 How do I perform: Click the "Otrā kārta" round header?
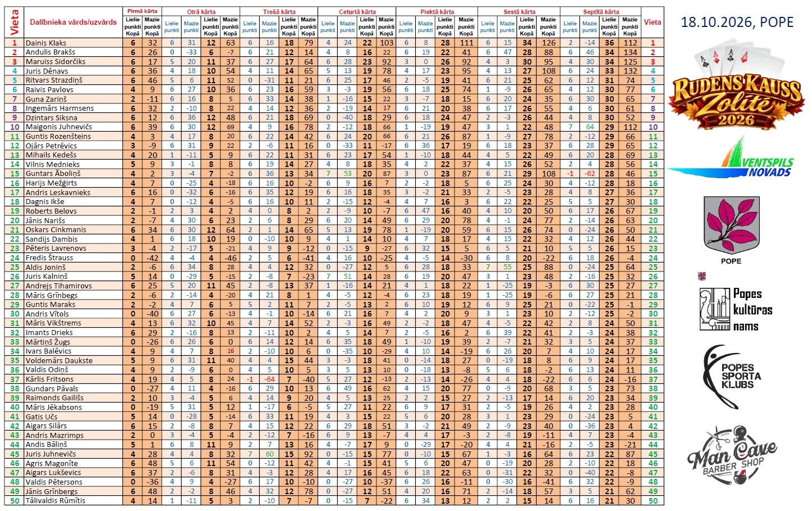[x=201, y=11]
